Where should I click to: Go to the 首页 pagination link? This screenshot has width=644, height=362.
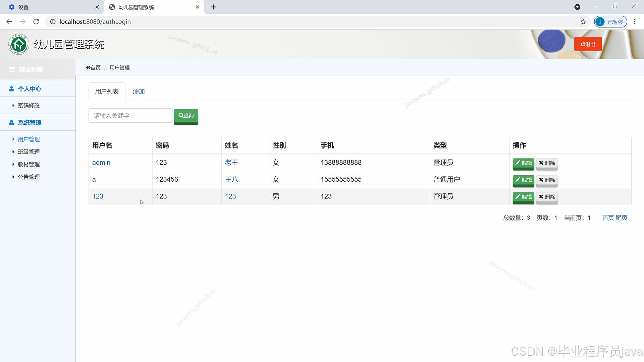(608, 218)
